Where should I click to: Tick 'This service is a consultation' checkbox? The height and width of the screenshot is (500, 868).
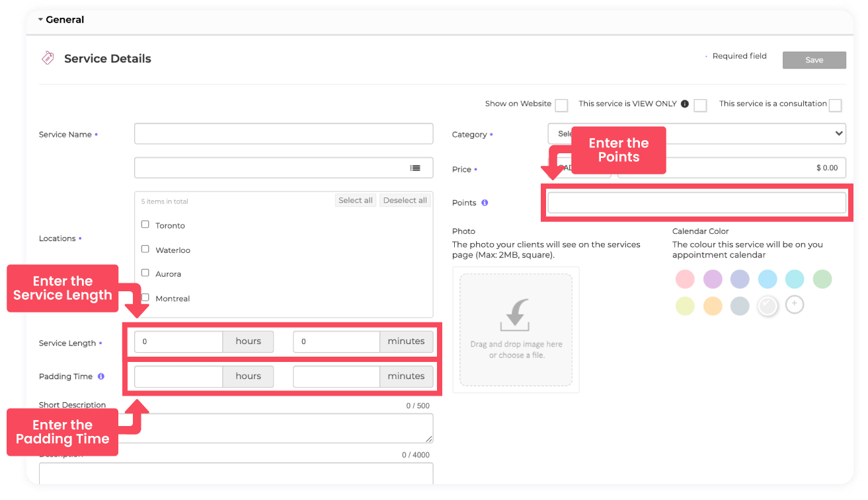coord(835,106)
